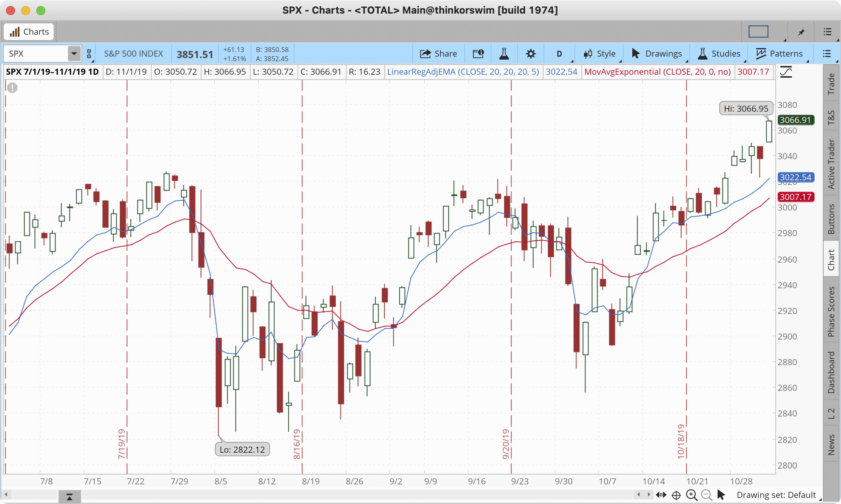This screenshot has height=504, width=841.
Task: Click the 3007.17 red price tag
Action: [796, 197]
